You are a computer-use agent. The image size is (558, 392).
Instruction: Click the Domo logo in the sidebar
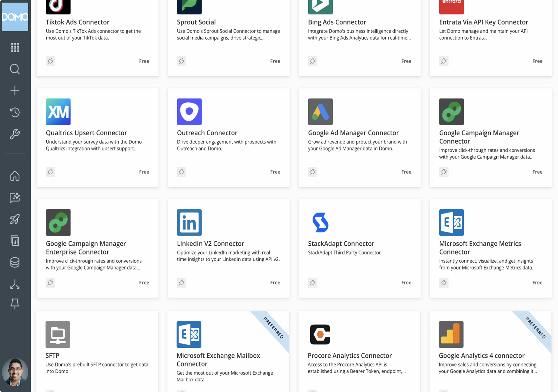pos(15,17)
